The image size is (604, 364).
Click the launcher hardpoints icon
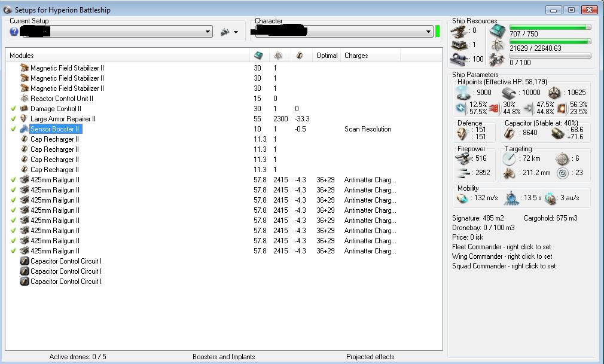pos(459,45)
